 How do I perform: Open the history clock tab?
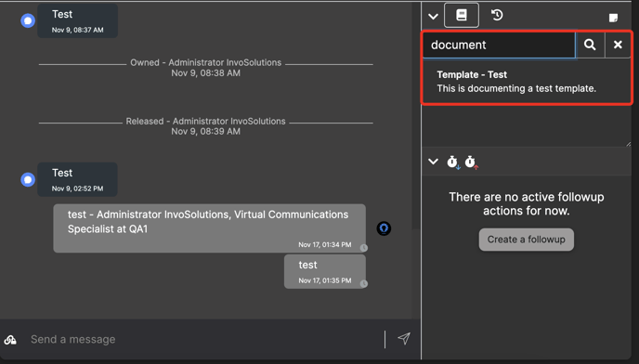pyautogui.click(x=497, y=16)
